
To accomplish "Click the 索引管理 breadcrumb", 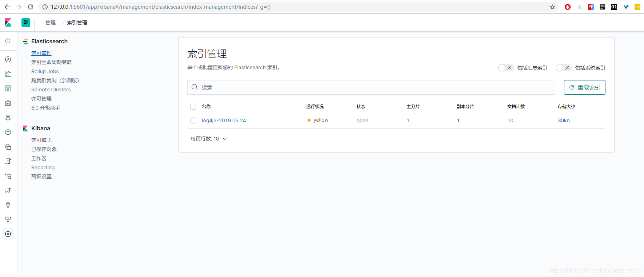I will click(77, 23).
